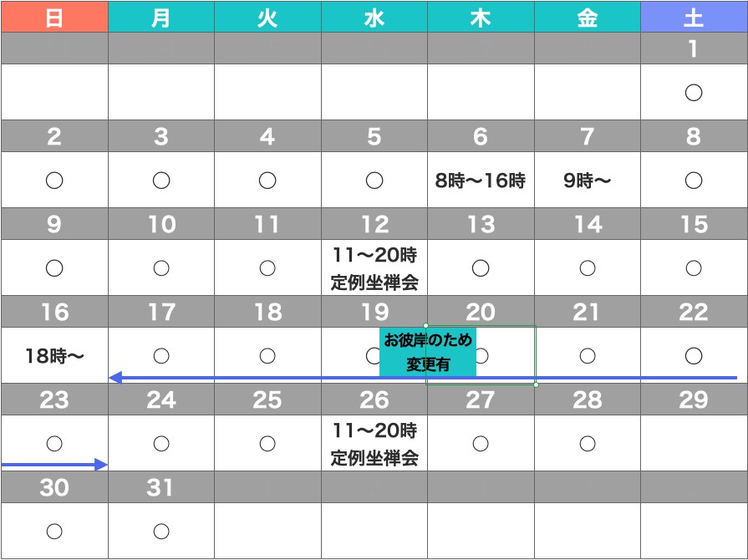Click the circle under date 10
The image size is (748, 560).
[161, 268]
